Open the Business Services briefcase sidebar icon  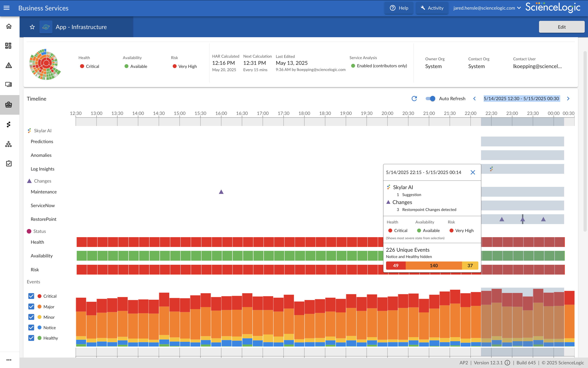[9, 105]
